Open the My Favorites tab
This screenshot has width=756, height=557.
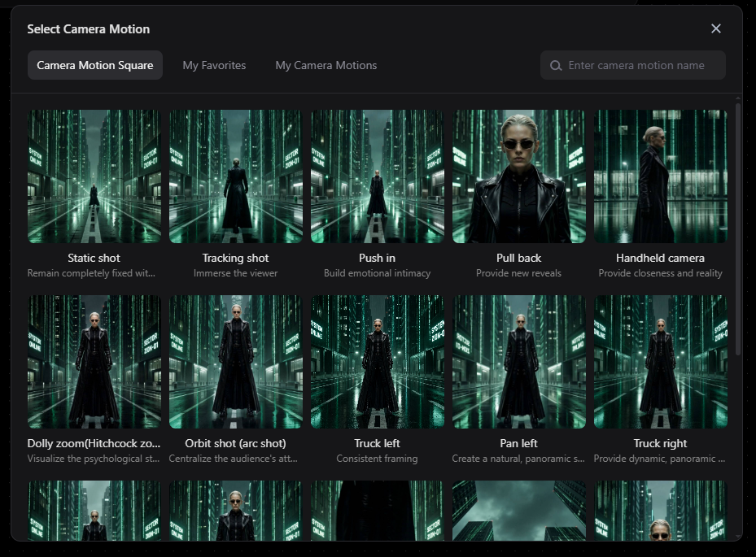pyautogui.click(x=214, y=65)
